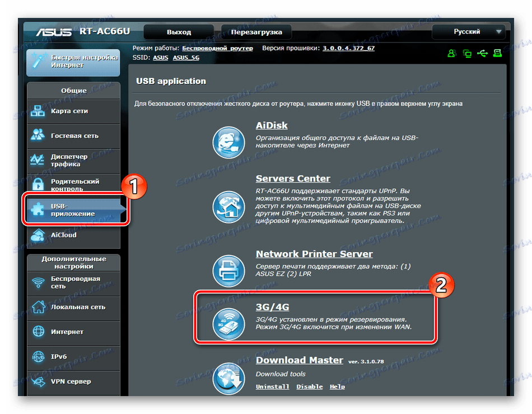Click the Карта сети network map icon

click(38, 111)
